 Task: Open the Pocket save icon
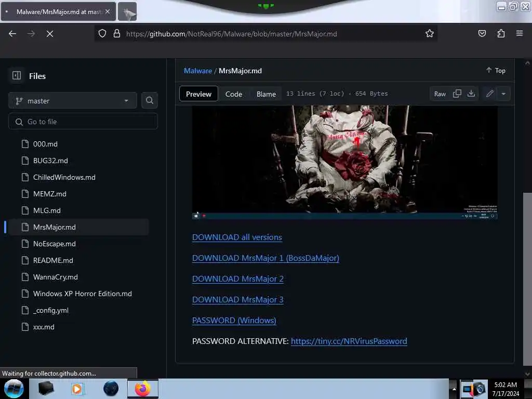[x=482, y=33]
